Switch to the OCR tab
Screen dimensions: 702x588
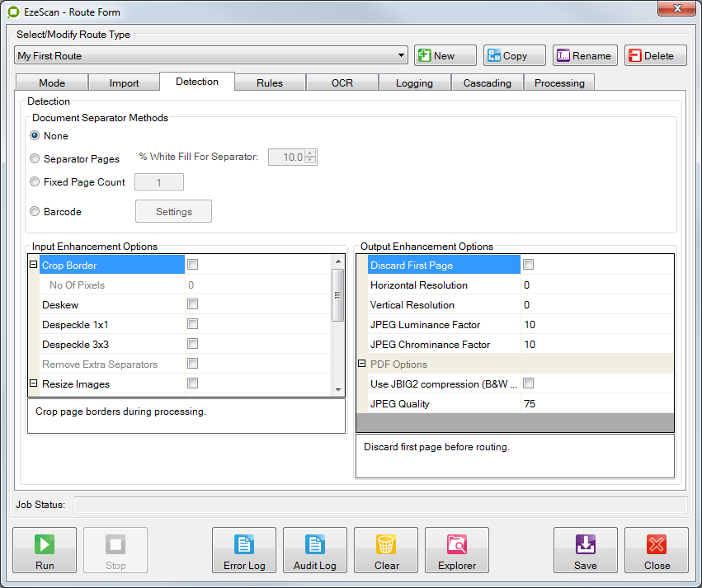(342, 82)
